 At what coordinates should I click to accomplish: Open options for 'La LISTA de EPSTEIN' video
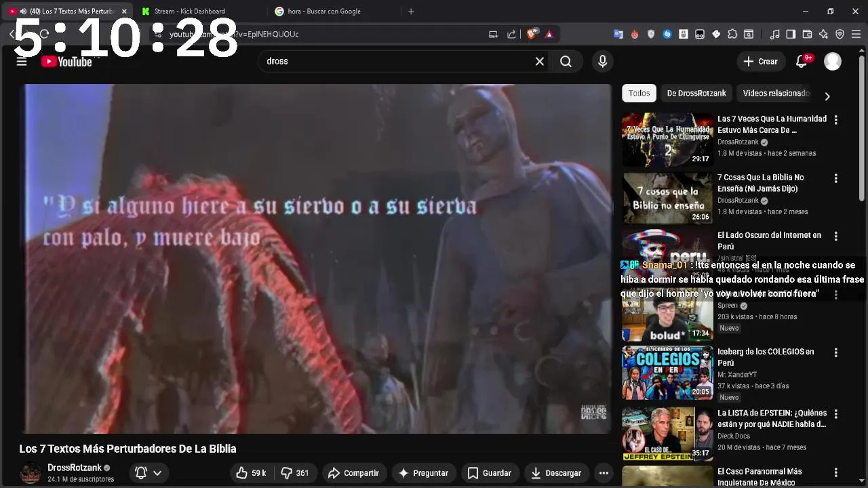tap(835, 414)
